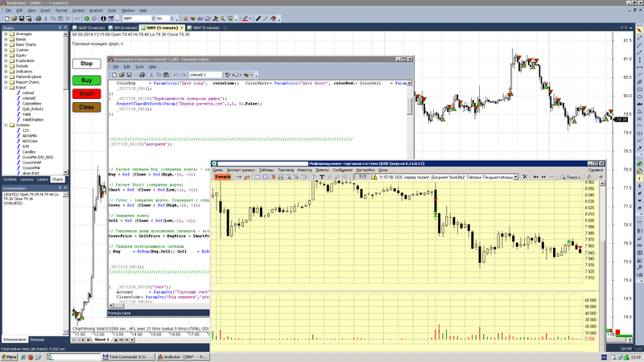644x362 pixels.
Task: Expand the Indicators folder in Charts tree
Action: 6,72
